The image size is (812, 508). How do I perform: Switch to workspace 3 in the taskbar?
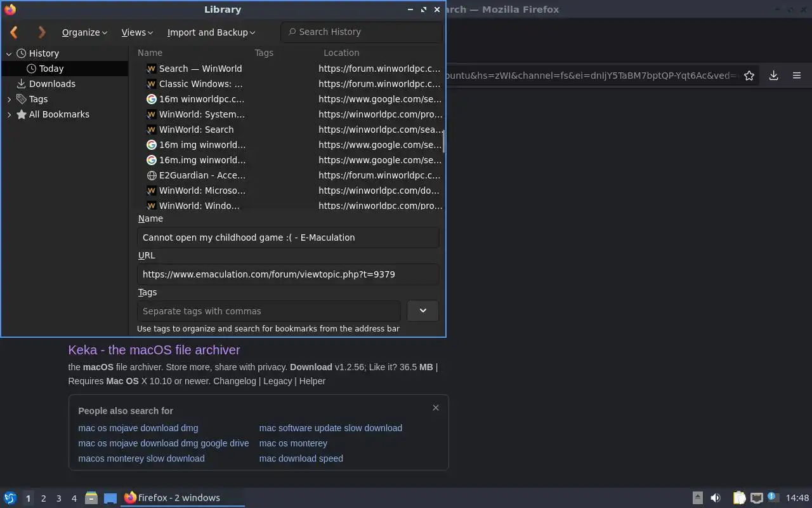(58, 498)
